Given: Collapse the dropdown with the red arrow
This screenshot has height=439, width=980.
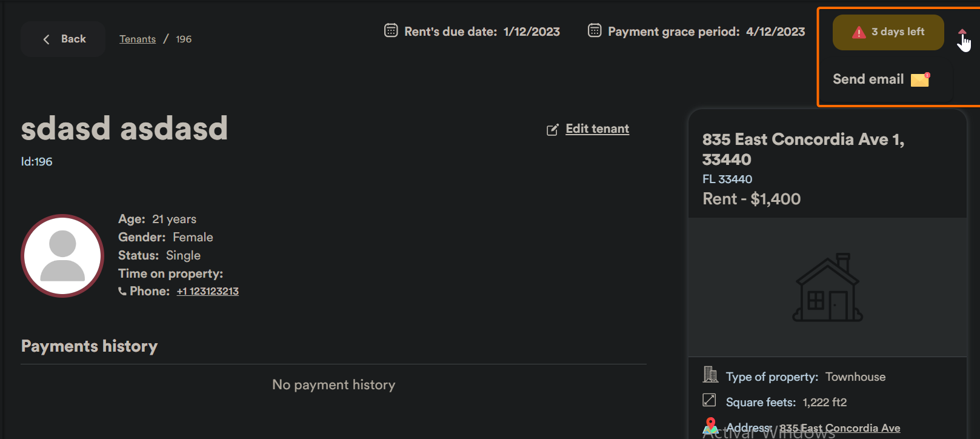Looking at the screenshot, I should tap(962, 32).
